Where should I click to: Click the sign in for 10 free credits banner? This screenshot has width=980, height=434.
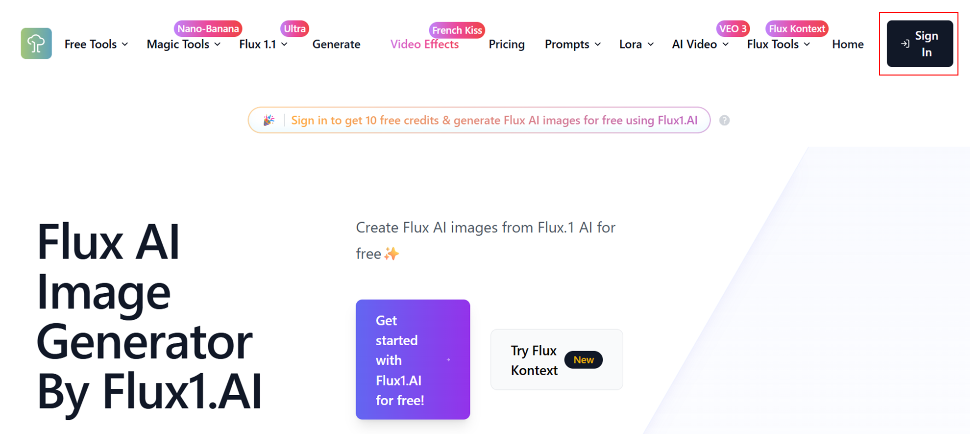(479, 120)
